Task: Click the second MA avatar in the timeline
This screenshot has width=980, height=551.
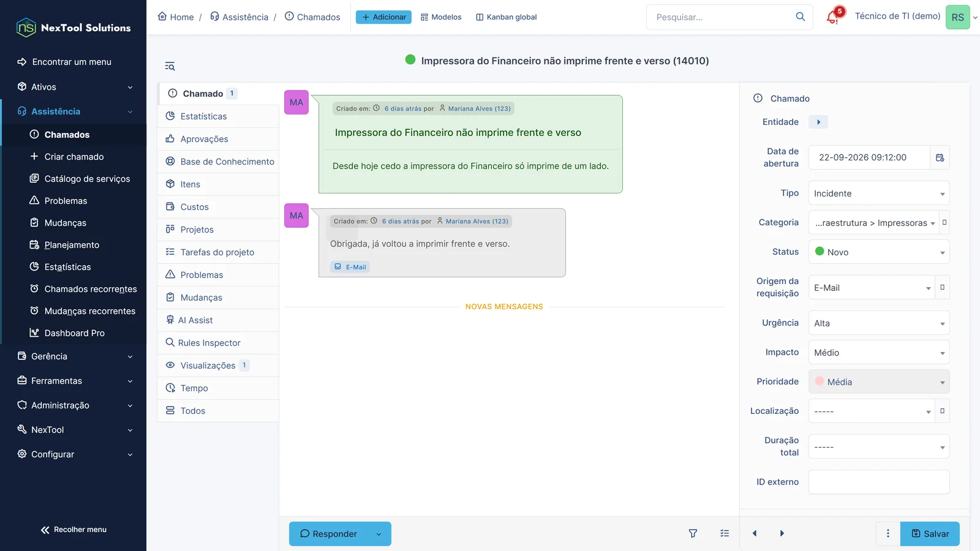Action: (296, 216)
